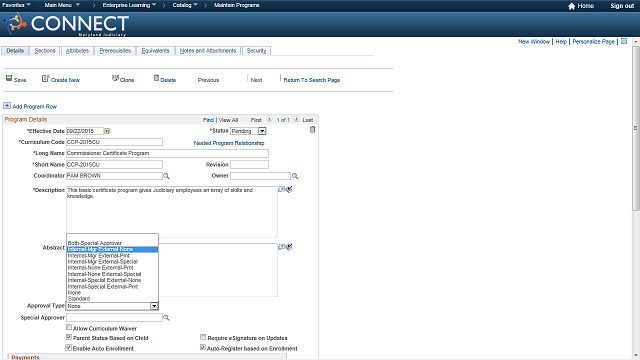Image resolution: width=640 pixels, height=360 pixels.
Task: Check Allow Curriculum Waiver checkbox
Action: coord(69,327)
